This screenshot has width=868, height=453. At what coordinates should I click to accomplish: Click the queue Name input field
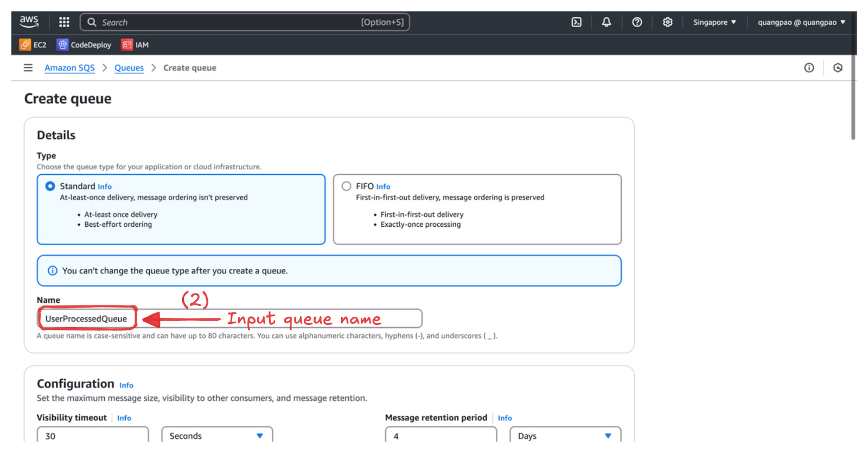(229, 318)
